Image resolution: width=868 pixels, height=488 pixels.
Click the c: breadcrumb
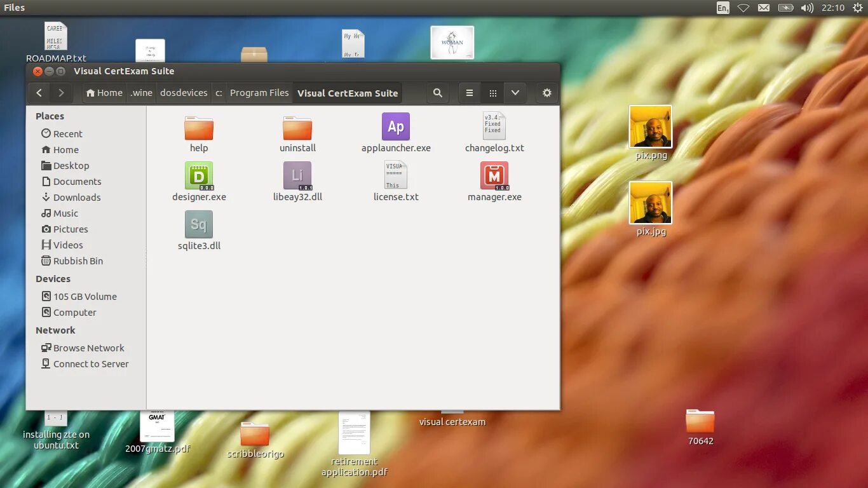(219, 93)
